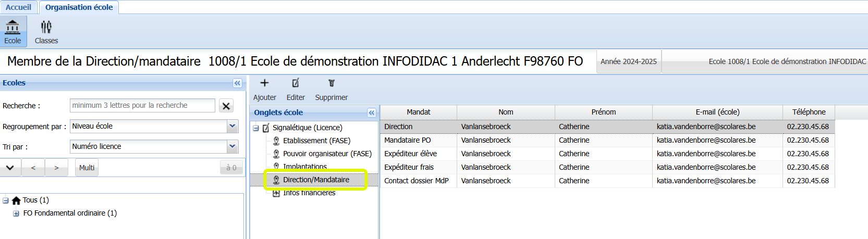Open the Tri par dropdown

pos(233,147)
